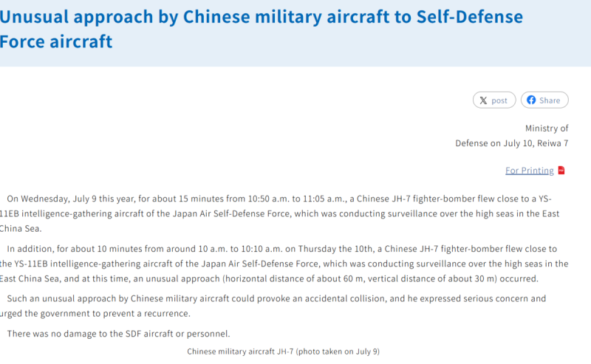Click the paragraph starting 'Such an unusual approach'

273,306
